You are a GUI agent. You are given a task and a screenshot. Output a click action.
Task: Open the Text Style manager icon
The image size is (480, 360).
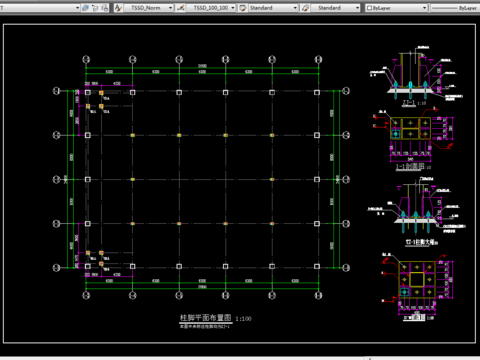[118, 8]
